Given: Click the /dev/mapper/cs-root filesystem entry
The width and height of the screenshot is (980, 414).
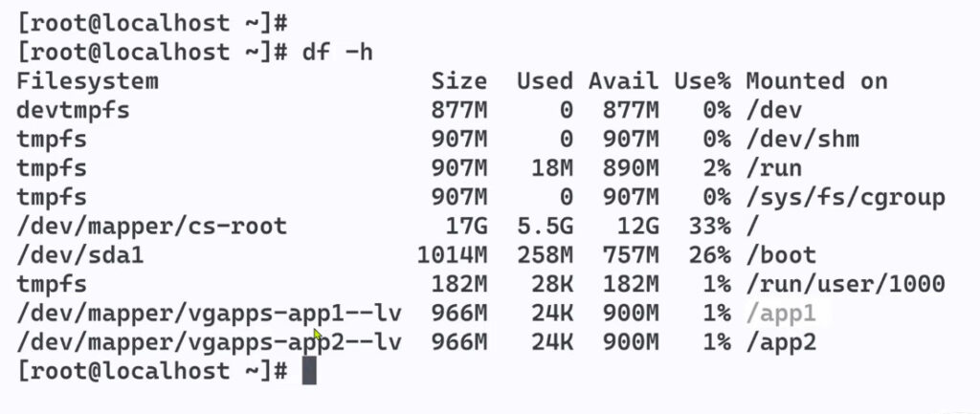Looking at the screenshot, I should 151,226.
